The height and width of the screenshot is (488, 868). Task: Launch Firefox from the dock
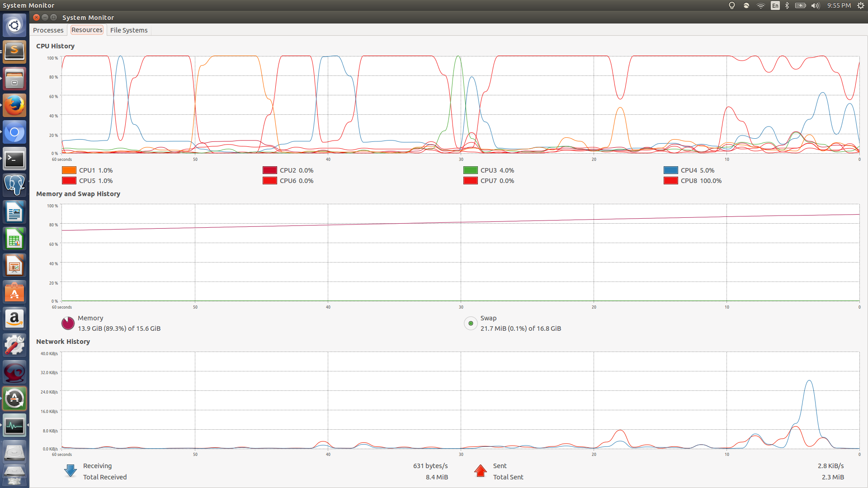[x=14, y=106]
